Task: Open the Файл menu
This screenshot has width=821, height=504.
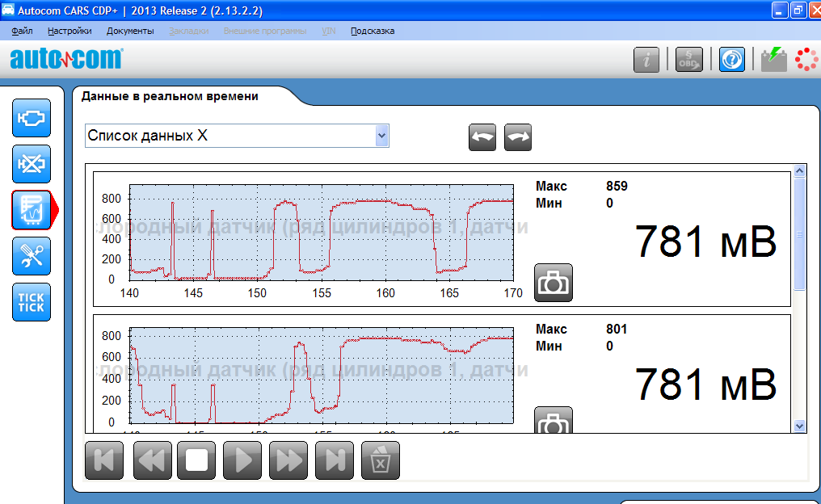Action: [x=23, y=31]
